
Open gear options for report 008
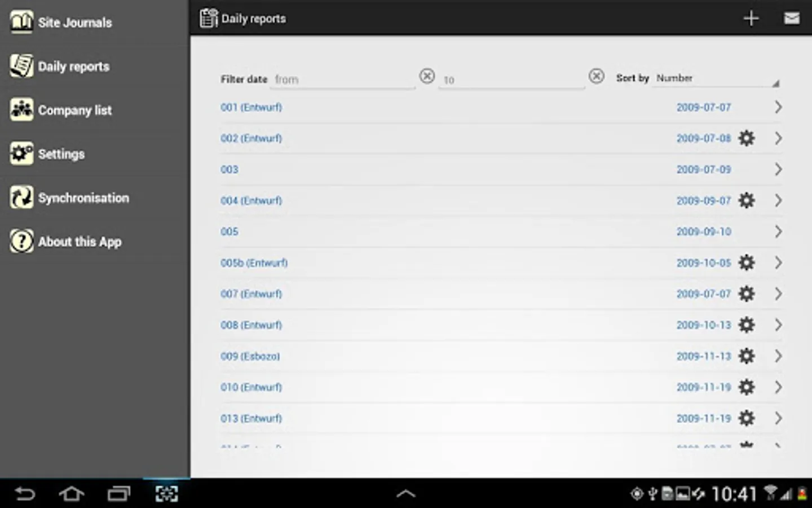point(747,325)
